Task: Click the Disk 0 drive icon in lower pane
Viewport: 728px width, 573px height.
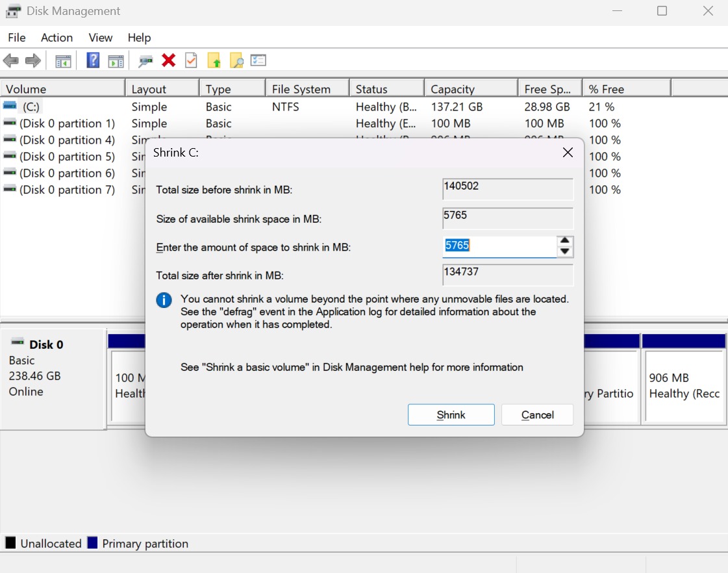Action: click(x=18, y=342)
